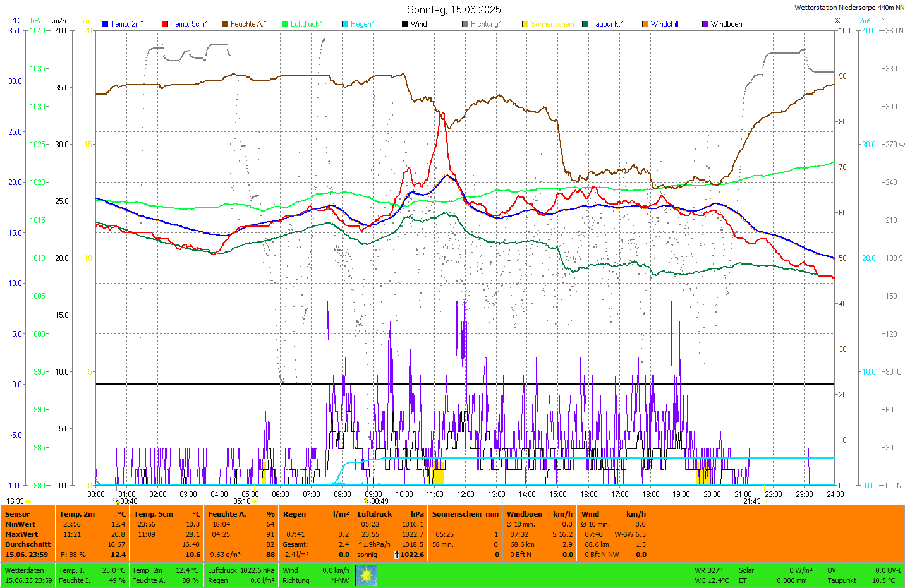Click the cyan Regen legend square
The width and height of the screenshot is (905, 588).
[x=345, y=24]
